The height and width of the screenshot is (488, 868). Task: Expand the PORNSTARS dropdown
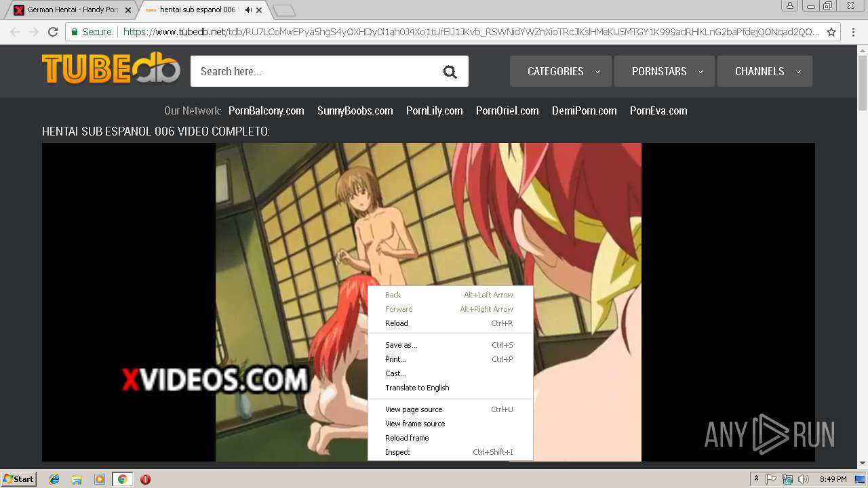click(x=665, y=71)
